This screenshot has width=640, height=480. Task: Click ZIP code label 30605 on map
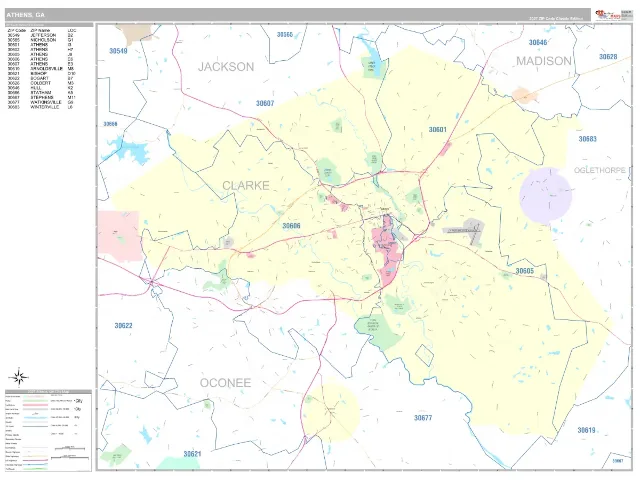coord(524,271)
